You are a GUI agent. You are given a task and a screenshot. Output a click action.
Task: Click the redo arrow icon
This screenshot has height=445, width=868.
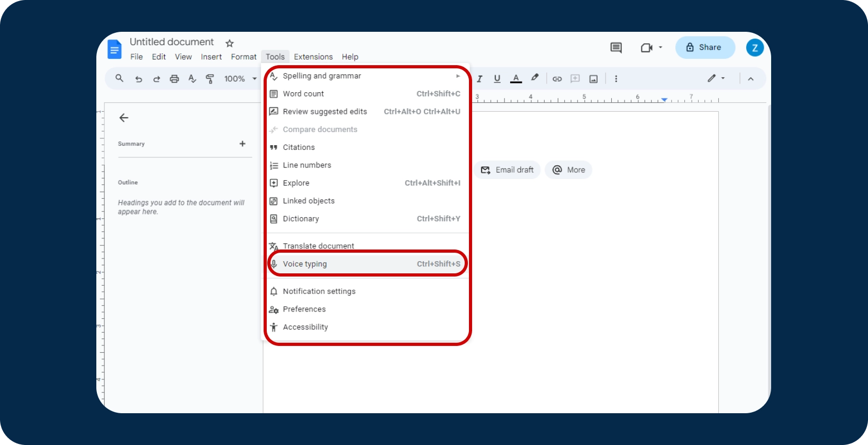pos(157,79)
